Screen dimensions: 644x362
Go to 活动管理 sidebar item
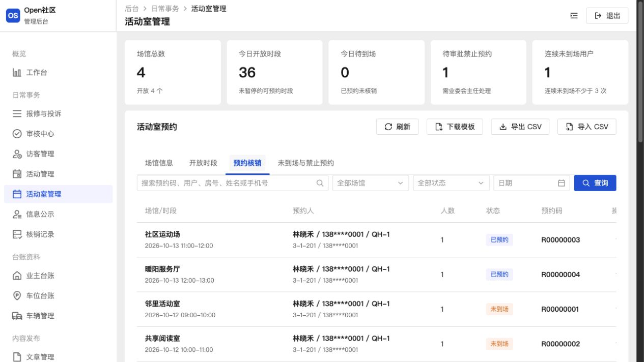pos(58,174)
